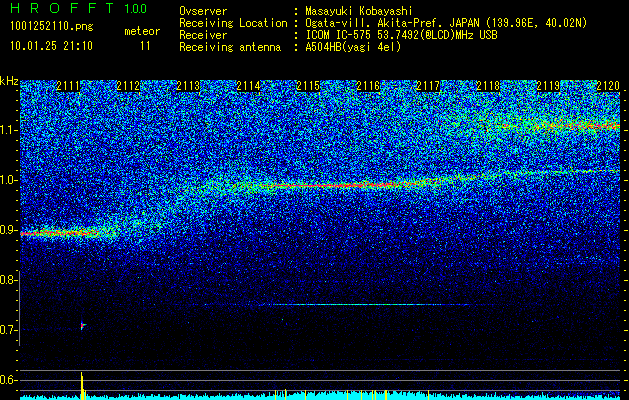Click the Receiving Location value Ogata-vill. Akita-Pref. JAPAN

click(394, 23)
